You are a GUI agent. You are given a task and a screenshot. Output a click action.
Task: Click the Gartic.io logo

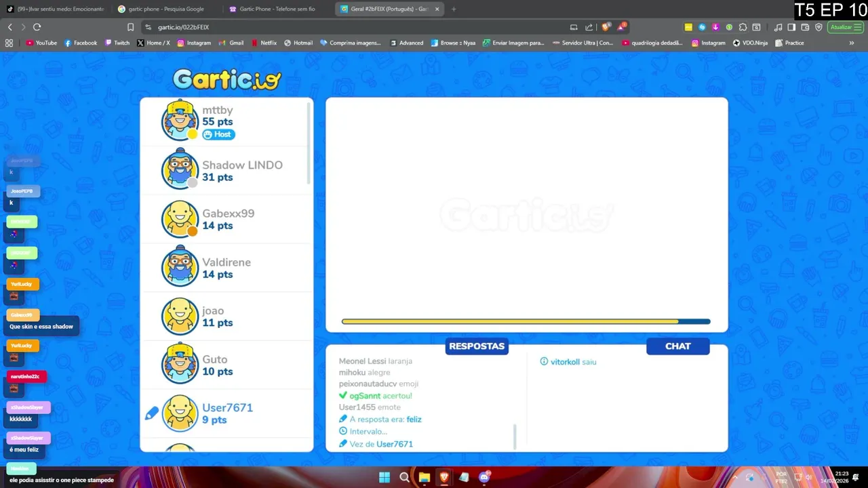226,79
